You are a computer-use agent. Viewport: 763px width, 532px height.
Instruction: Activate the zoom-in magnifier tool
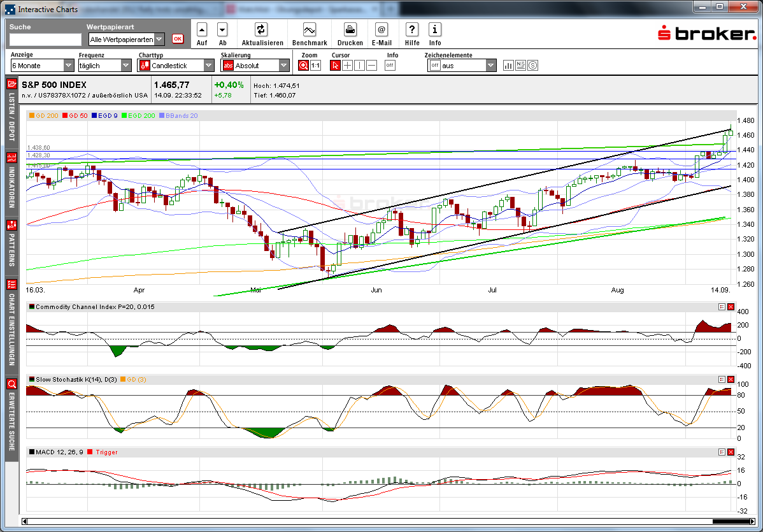click(x=303, y=65)
